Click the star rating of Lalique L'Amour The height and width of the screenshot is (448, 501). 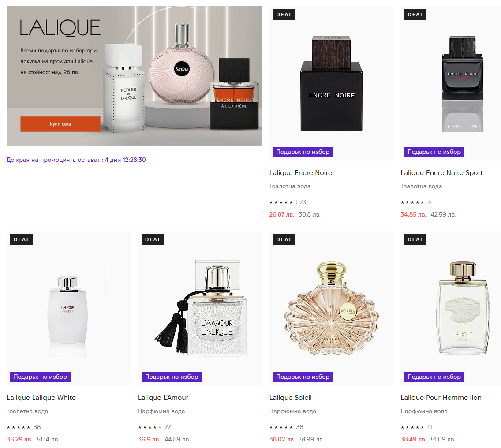(154, 427)
